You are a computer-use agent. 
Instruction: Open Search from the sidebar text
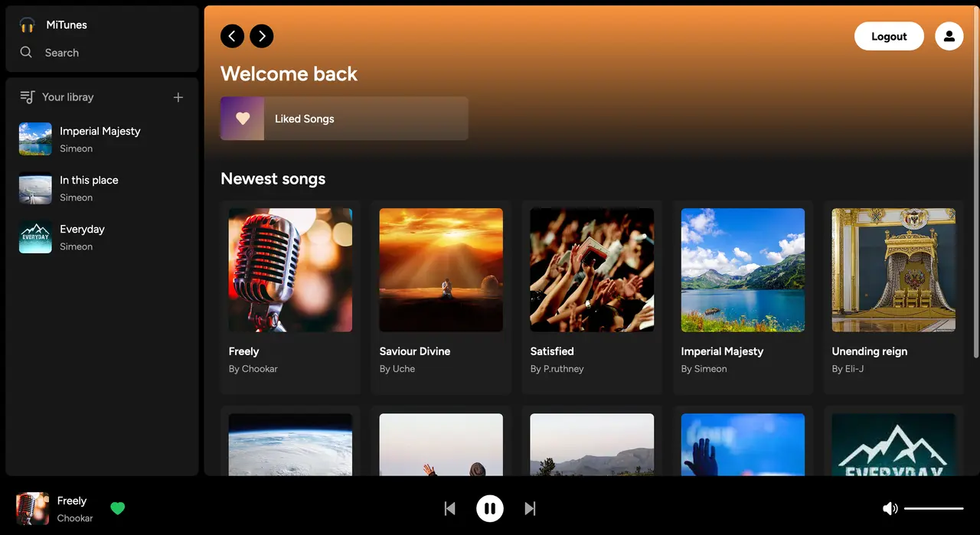pyautogui.click(x=62, y=53)
